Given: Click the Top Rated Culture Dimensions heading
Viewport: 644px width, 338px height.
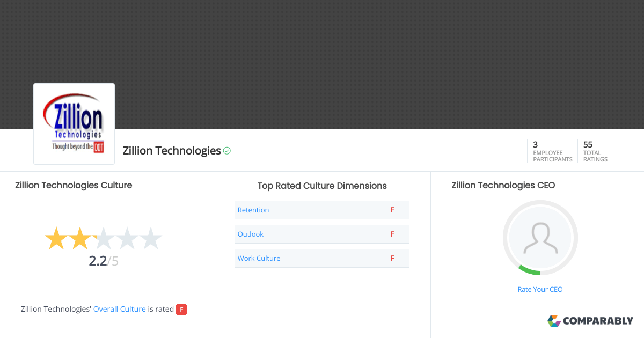Looking at the screenshot, I should [322, 186].
